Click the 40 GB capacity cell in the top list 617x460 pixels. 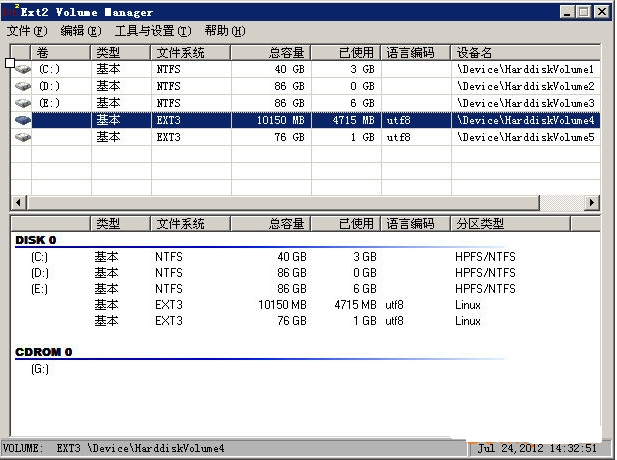[x=290, y=69]
